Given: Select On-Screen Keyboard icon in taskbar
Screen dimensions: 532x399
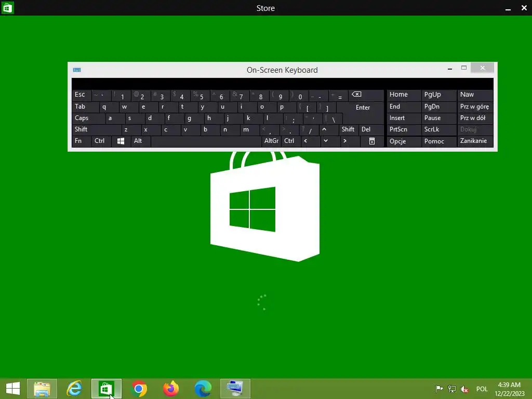Looking at the screenshot, I should [235, 389].
